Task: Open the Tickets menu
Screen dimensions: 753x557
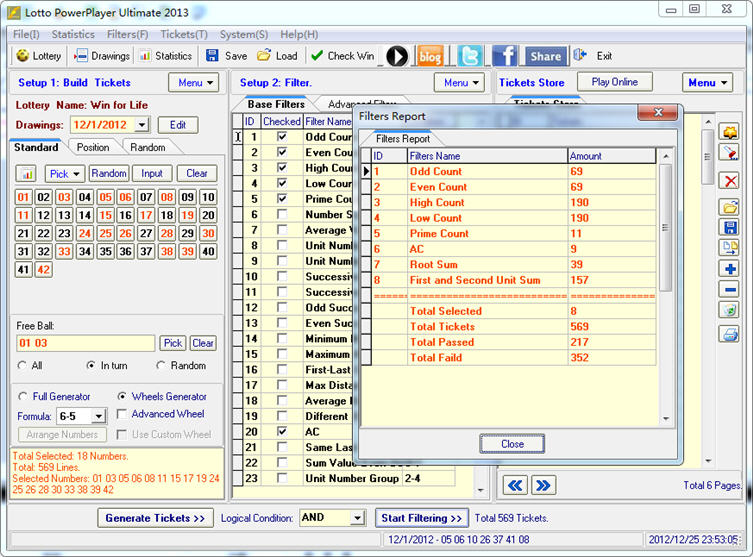Action: tap(184, 34)
